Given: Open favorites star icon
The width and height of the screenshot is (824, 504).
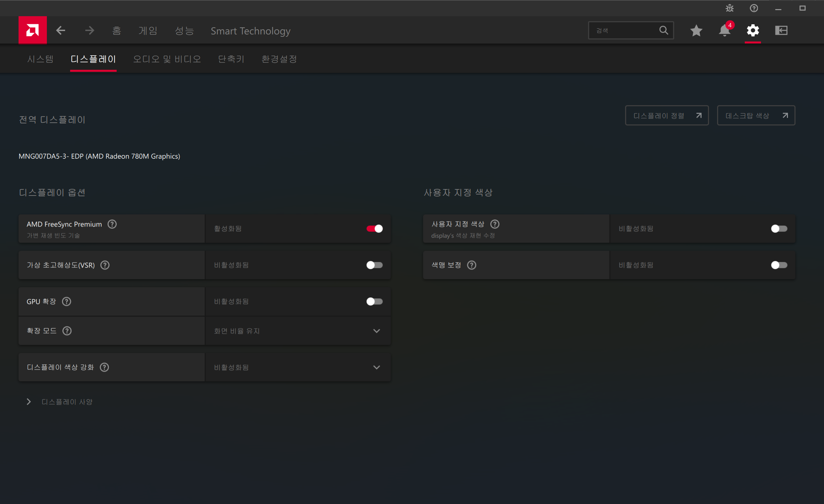Looking at the screenshot, I should (x=696, y=31).
